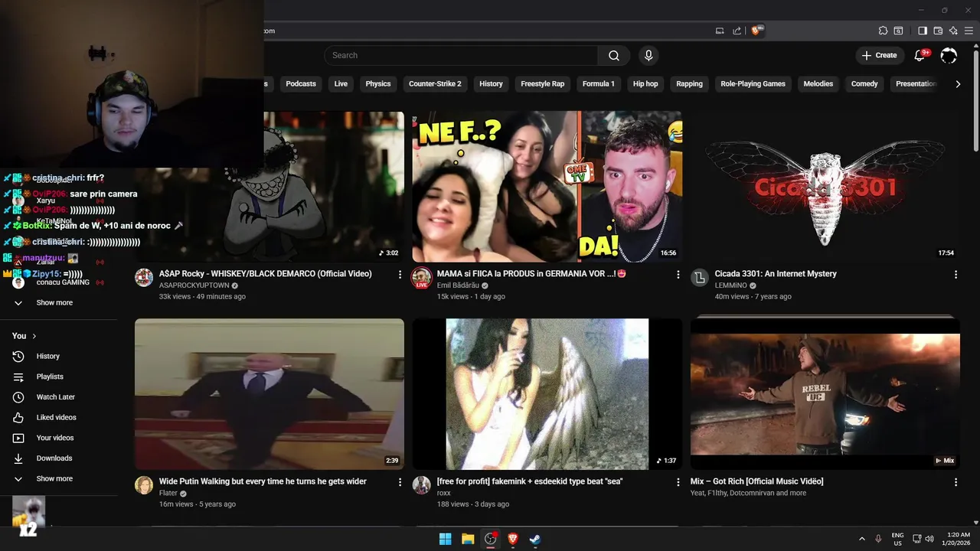Viewport: 980px width, 551px height.
Task: Select the Melodies category chip
Action: pyautogui.click(x=818, y=84)
